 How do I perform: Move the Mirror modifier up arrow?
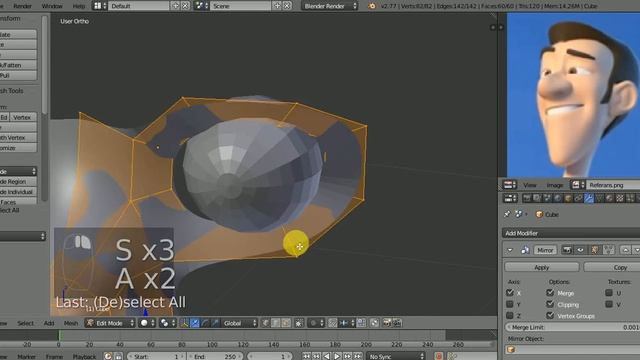click(x=626, y=250)
